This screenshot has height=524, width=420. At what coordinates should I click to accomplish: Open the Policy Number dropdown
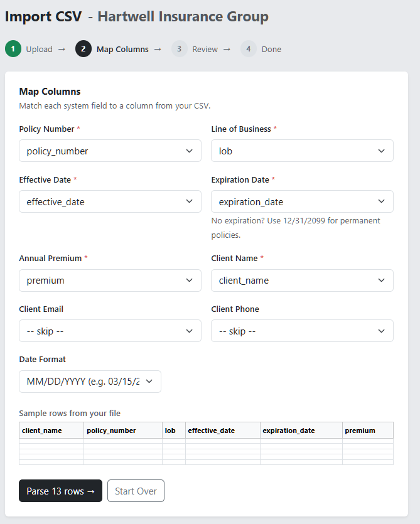pyautogui.click(x=110, y=151)
